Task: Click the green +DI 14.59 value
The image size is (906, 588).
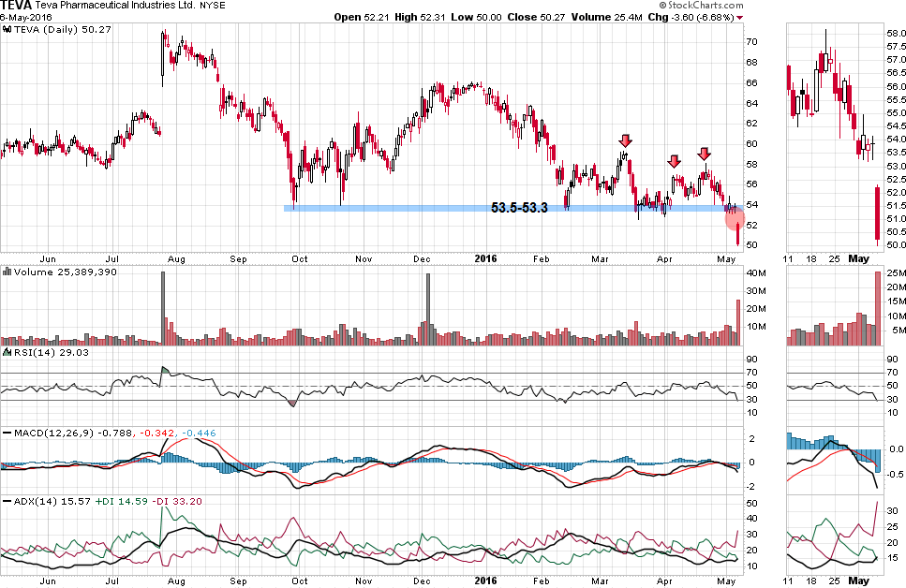Action: tap(122, 501)
